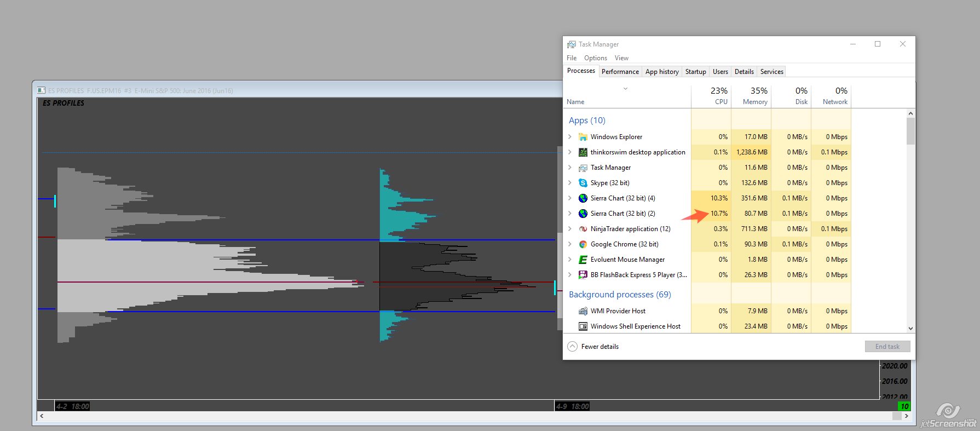Click the Windows Explorer folder icon

point(583,137)
